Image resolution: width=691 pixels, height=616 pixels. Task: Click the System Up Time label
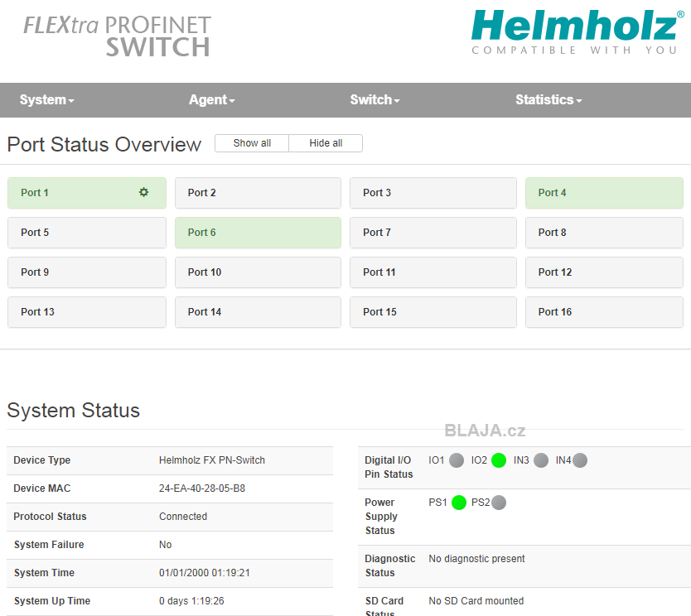(52, 601)
